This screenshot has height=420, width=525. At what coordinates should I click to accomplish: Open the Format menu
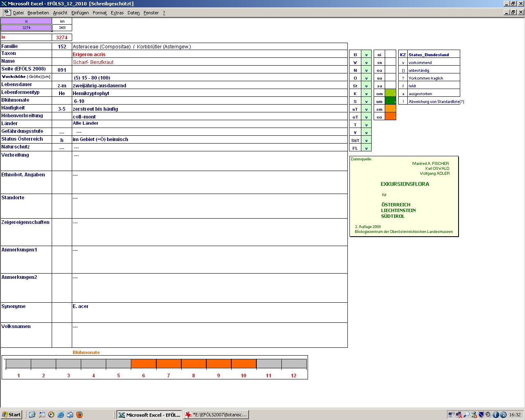(100, 13)
